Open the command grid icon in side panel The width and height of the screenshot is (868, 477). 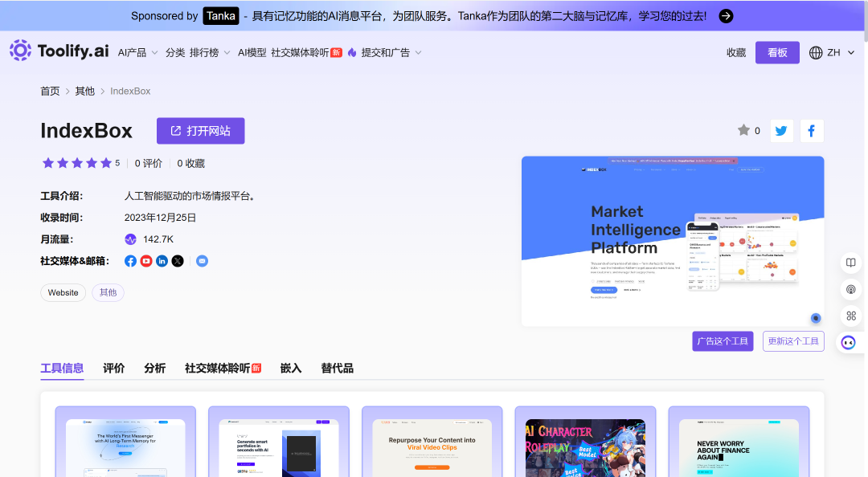coord(851,316)
